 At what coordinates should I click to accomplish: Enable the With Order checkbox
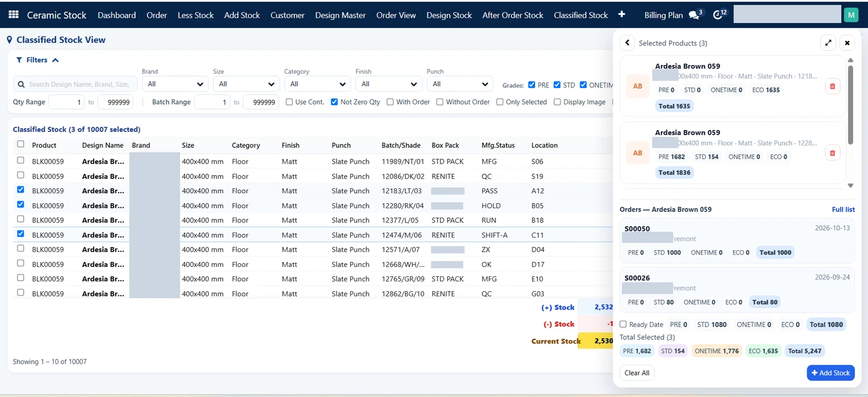390,102
